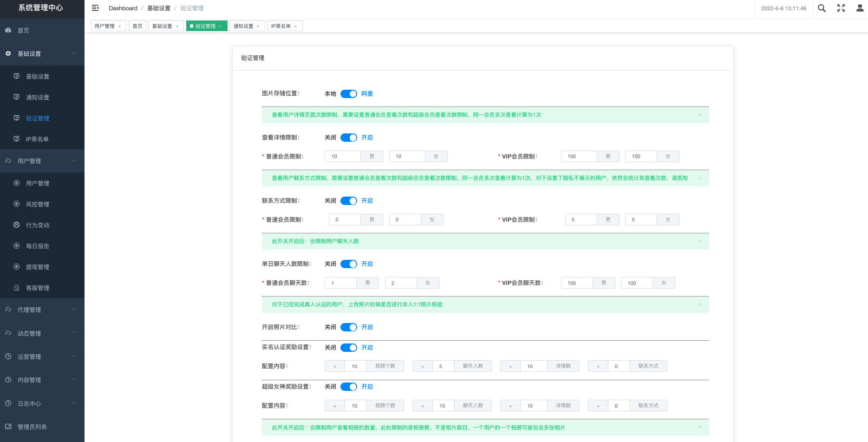Click the timestamp 2022-6-6 13:11:48
Screen dimensions: 868x442
tap(783, 8)
